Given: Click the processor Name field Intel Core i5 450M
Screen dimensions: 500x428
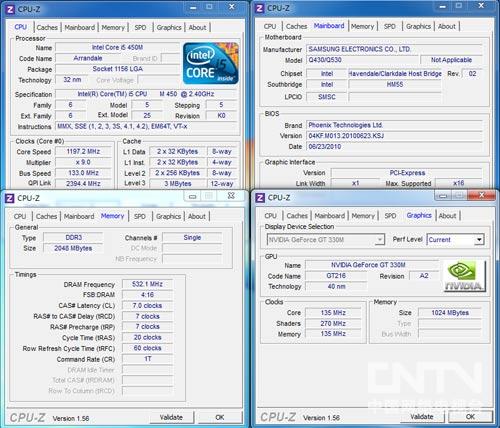Looking at the screenshot, I should pyautogui.click(x=117, y=47).
